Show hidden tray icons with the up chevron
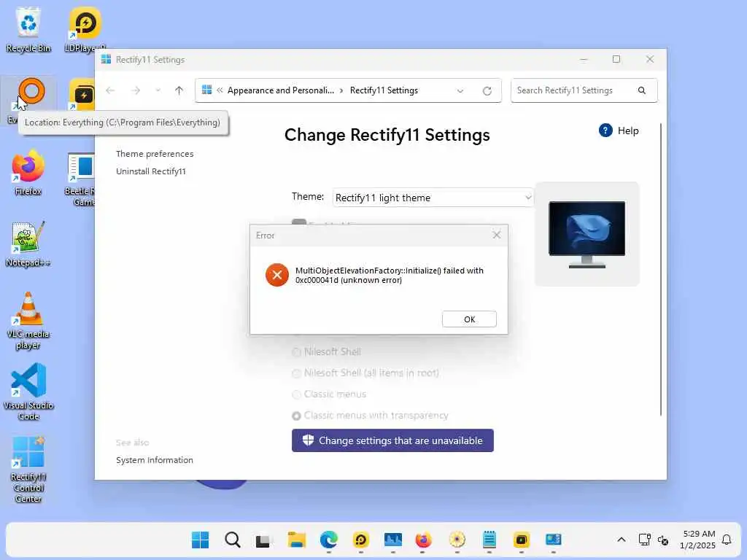 pyautogui.click(x=622, y=540)
